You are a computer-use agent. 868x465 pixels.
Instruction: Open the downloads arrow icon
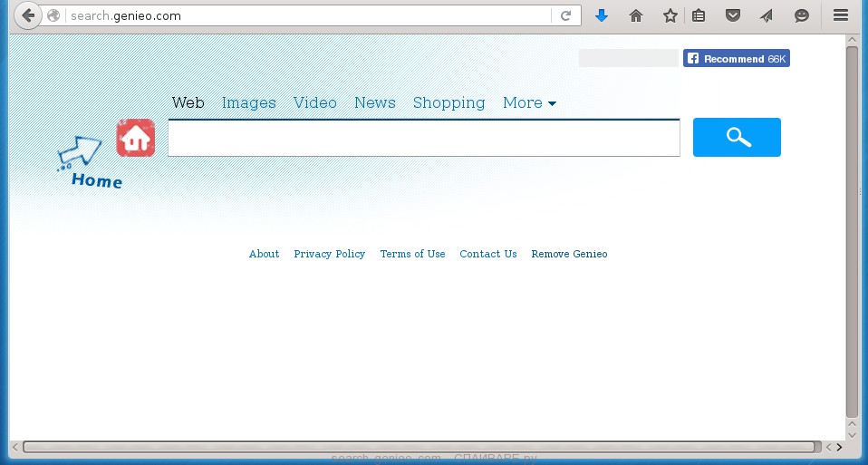point(601,15)
